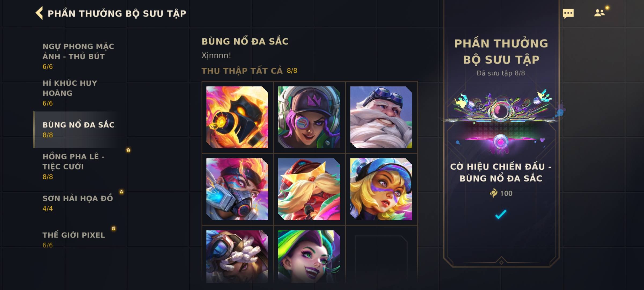
Task: Select the big blonde mustache skin thumbnail
Action: (309, 189)
